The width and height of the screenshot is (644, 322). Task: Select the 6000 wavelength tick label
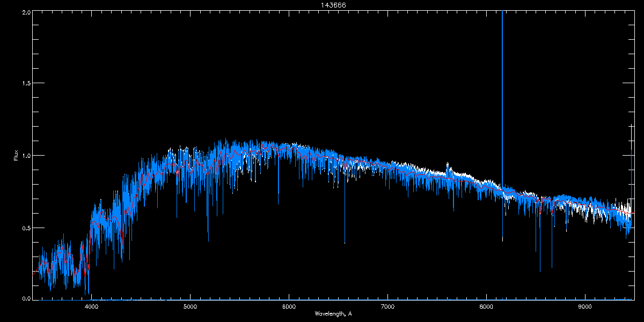click(289, 307)
